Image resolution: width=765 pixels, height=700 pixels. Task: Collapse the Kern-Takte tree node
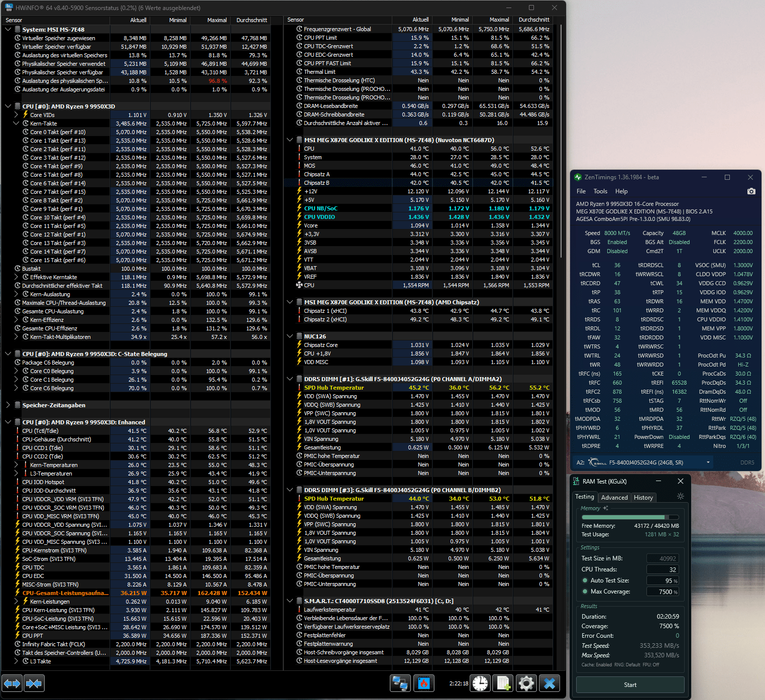coord(16,124)
